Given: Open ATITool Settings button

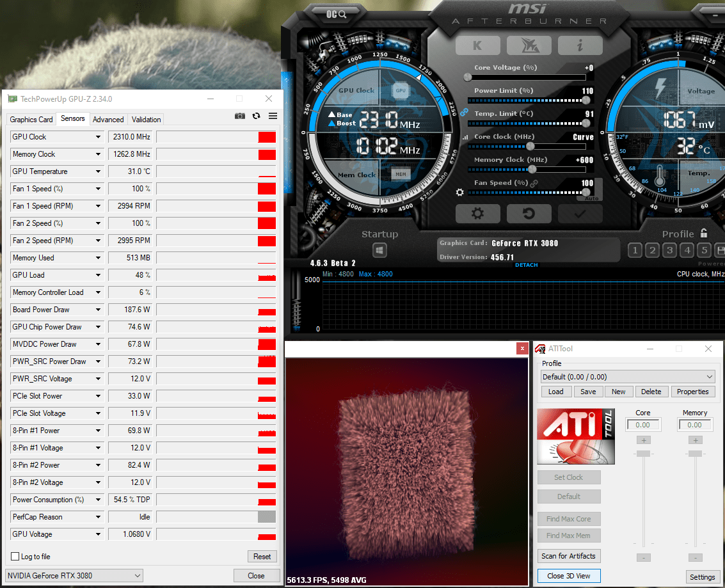Looking at the screenshot, I should 703,577.
